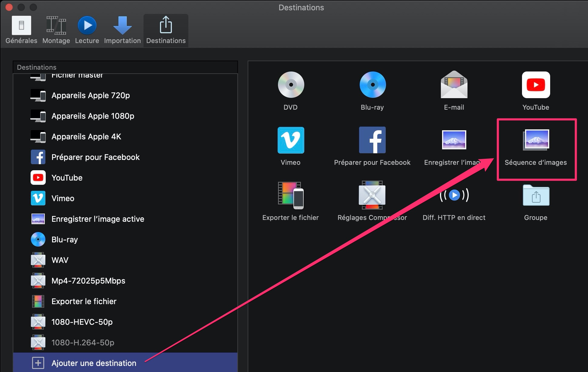Select Blu-ray in the destinations list

125,240
